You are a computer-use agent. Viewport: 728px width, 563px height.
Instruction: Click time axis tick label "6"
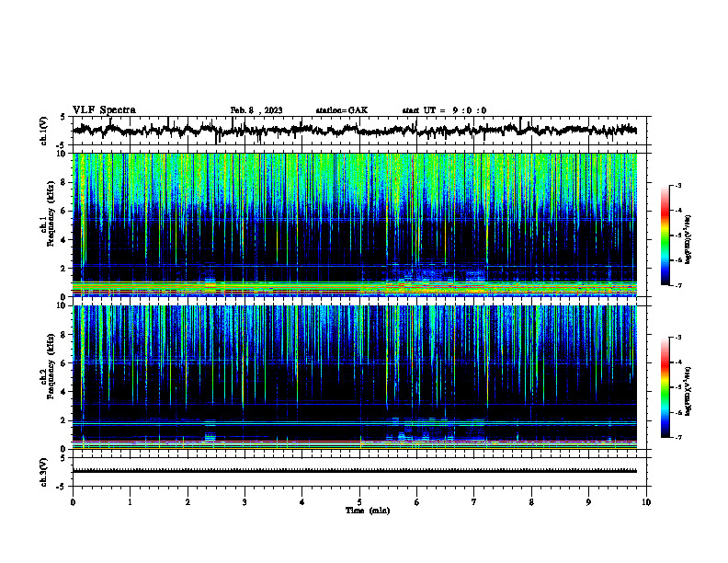coord(417,502)
